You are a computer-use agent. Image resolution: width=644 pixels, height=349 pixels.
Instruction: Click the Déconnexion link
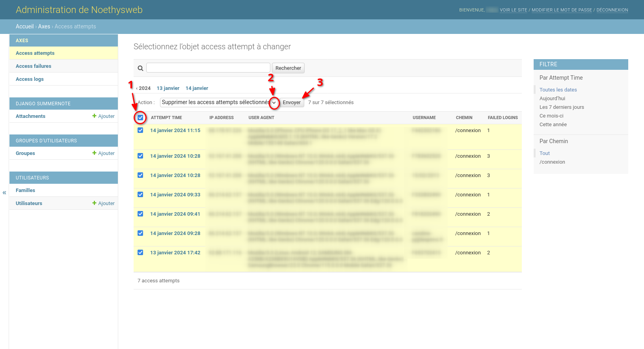click(x=612, y=10)
